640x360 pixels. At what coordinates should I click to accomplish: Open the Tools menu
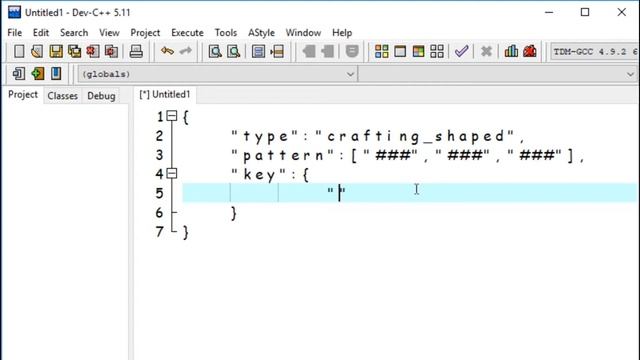click(x=226, y=33)
